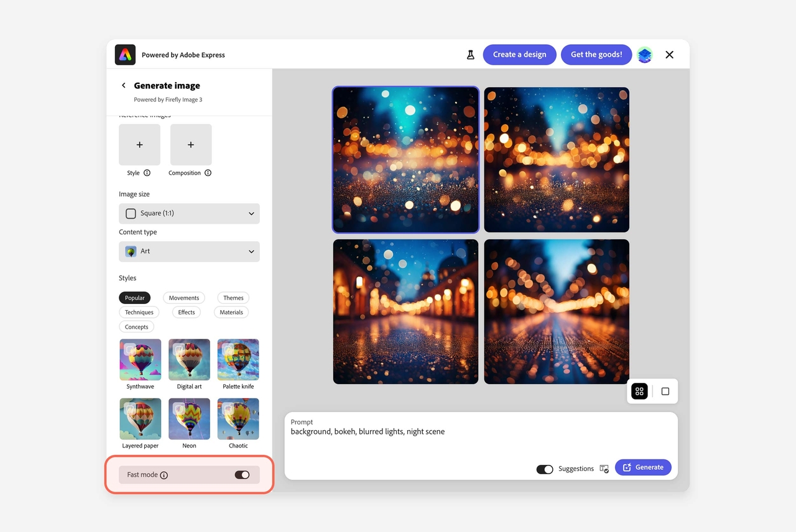The image size is (796, 532).
Task: Select the Movements styles tab
Action: click(183, 298)
